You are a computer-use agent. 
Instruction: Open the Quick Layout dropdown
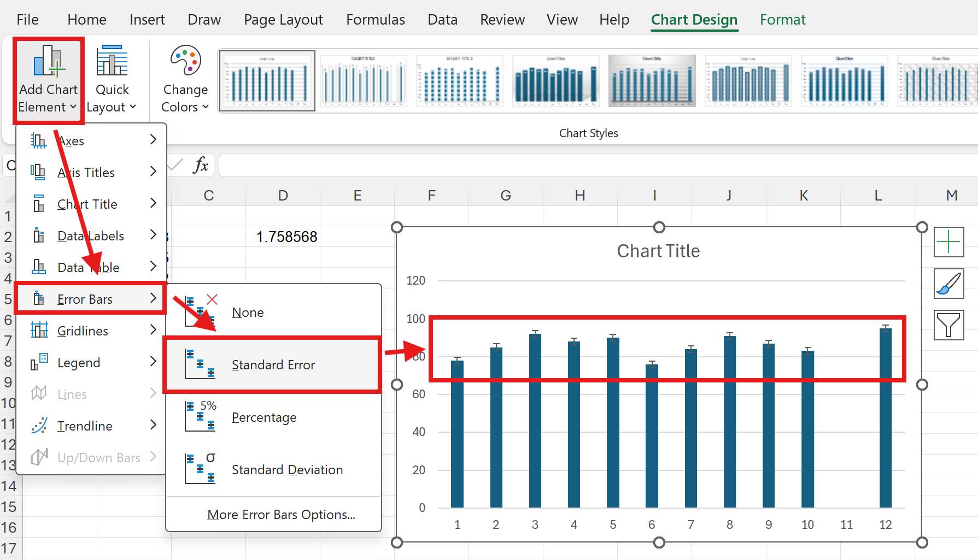tap(112, 80)
